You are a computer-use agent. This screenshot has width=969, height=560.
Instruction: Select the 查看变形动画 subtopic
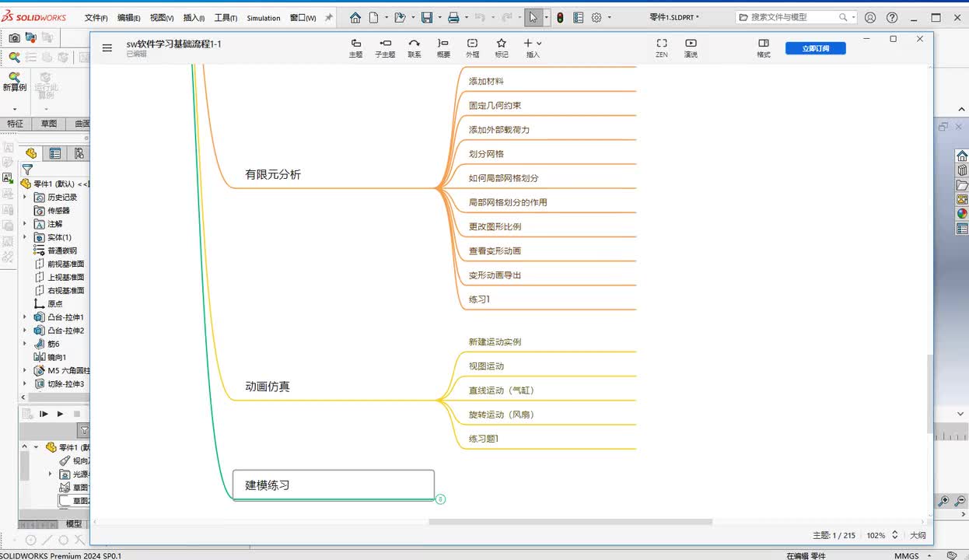pyautogui.click(x=495, y=251)
